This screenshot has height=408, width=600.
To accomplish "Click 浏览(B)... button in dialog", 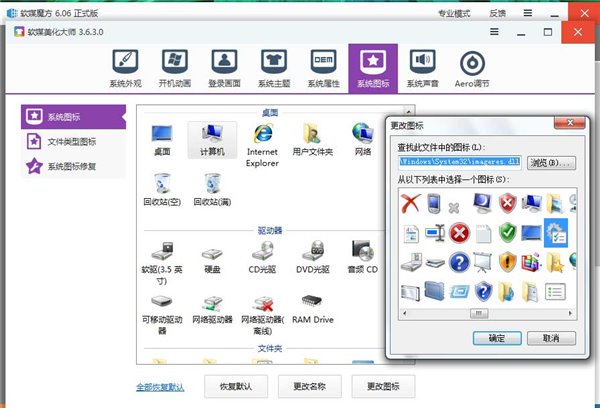I will point(551,163).
